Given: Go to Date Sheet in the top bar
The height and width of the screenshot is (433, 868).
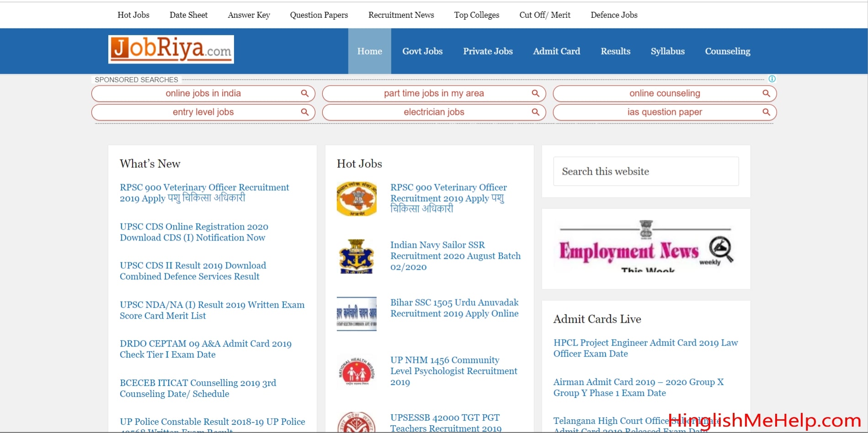Looking at the screenshot, I should [x=188, y=15].
